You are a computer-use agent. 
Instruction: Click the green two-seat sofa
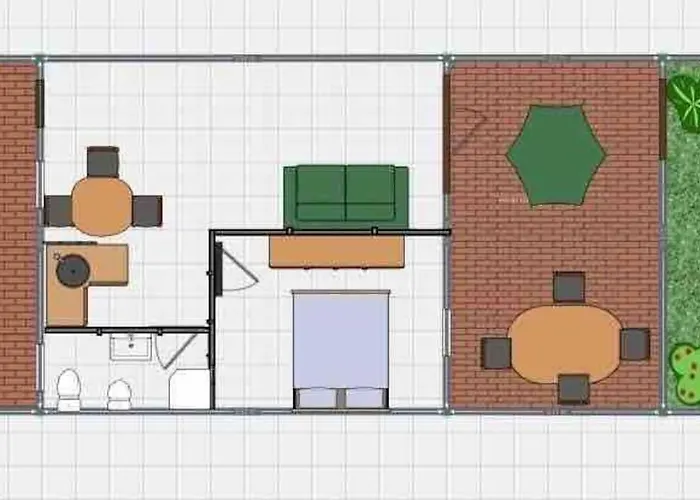(x=346, y=194)
